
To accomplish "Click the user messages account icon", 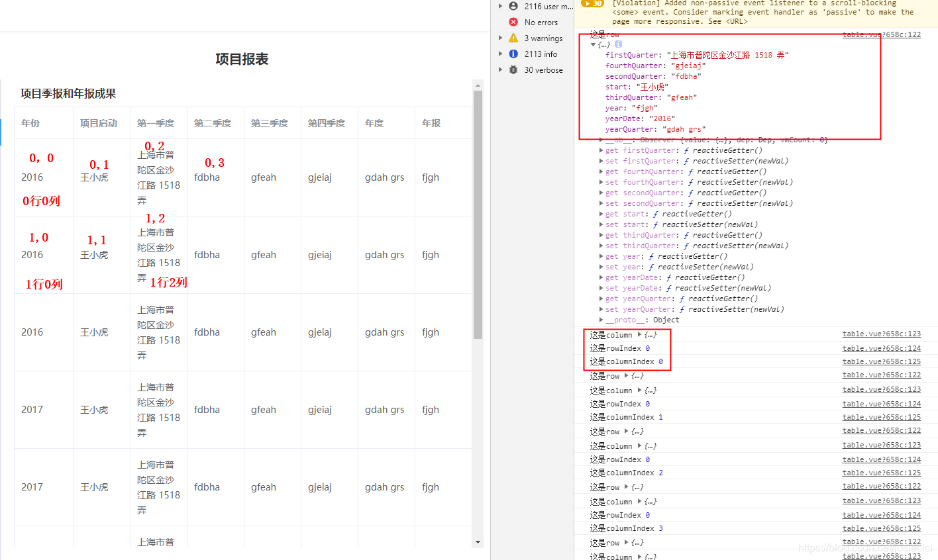I will click(513, 6).
